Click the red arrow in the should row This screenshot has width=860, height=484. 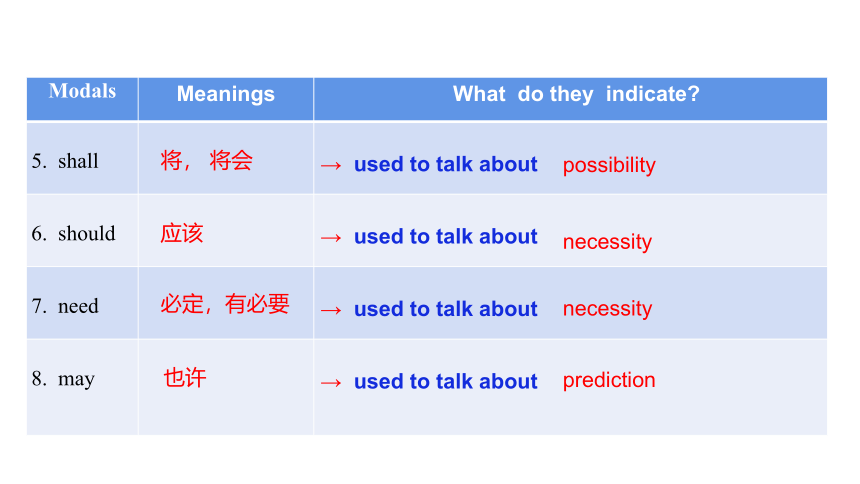(331, 238)
